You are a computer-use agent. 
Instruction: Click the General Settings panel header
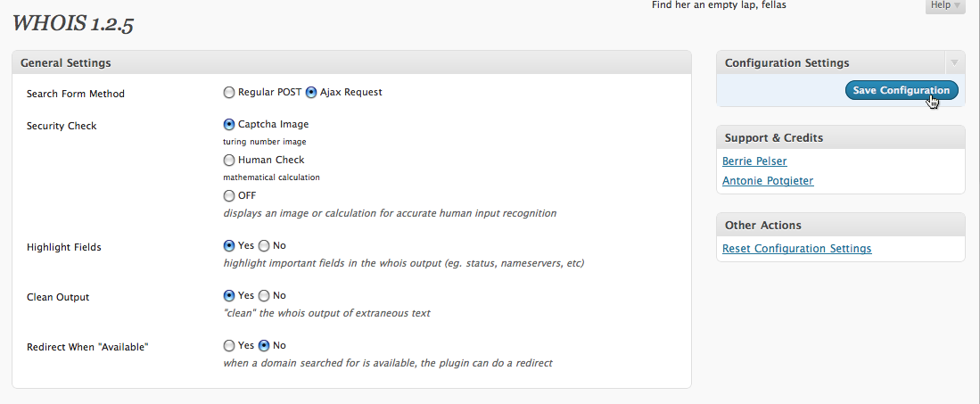point(352,62)
